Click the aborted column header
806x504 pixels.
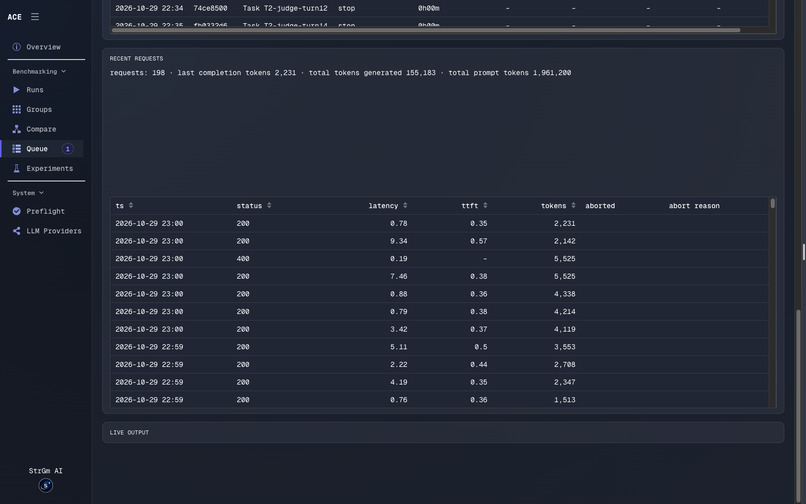[x=600, y=206]
